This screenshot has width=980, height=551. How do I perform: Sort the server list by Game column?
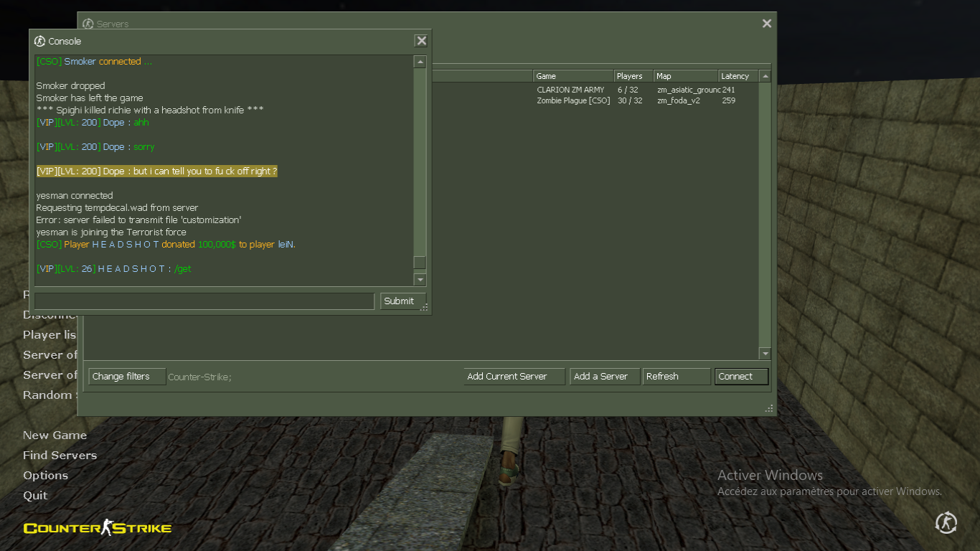point(573,76)
